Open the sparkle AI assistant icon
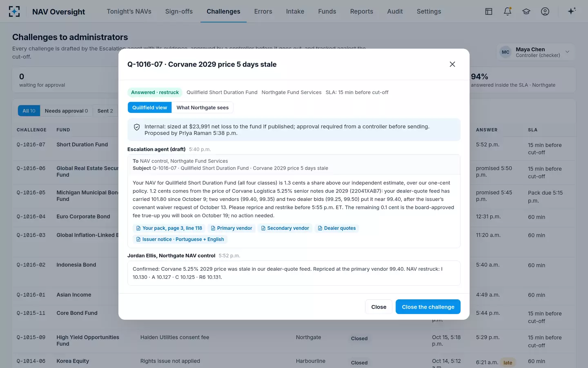This screenshot has width=588, height=368. 572,11
